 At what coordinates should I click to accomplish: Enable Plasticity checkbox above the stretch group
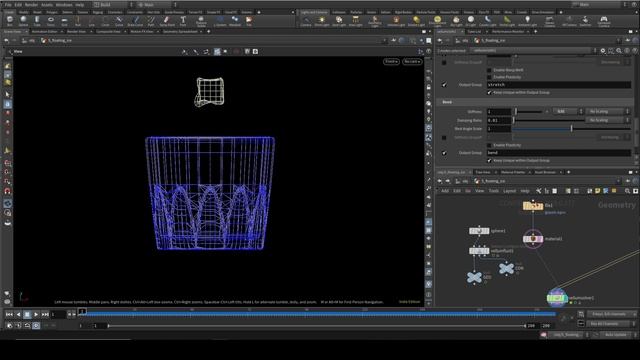[489, 77]
